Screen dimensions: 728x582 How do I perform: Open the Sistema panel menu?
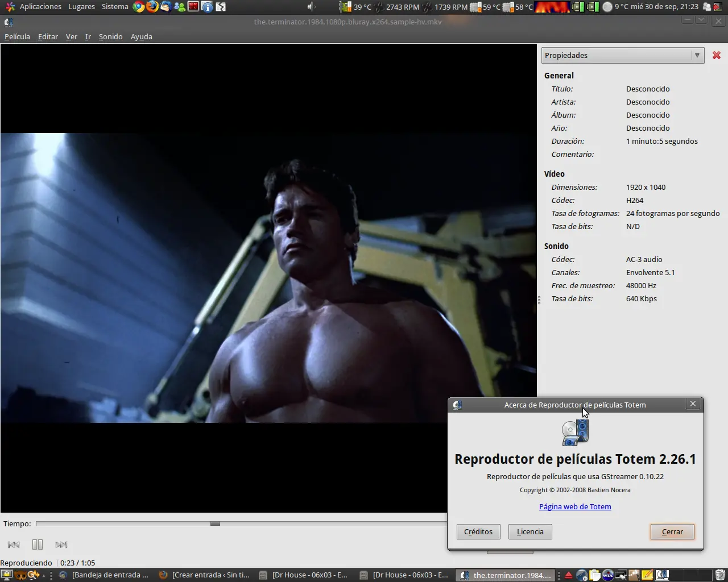coord(115,7)
